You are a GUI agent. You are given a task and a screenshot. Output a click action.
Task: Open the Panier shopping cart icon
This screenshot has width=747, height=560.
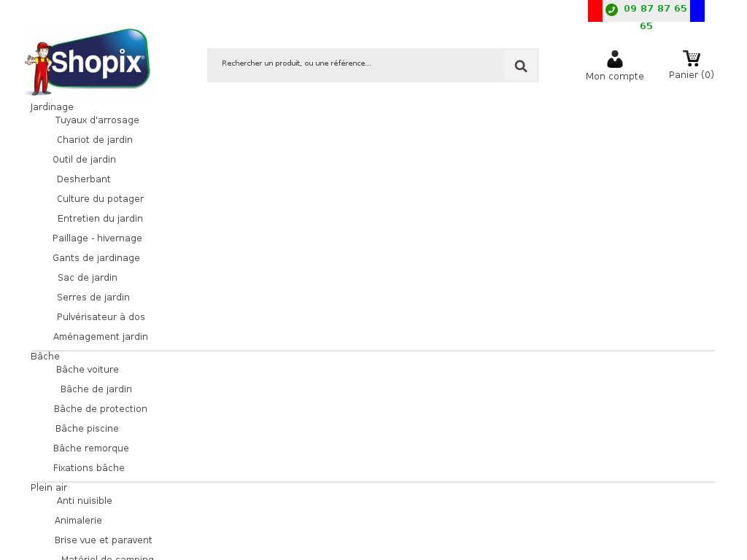(691, 58)
